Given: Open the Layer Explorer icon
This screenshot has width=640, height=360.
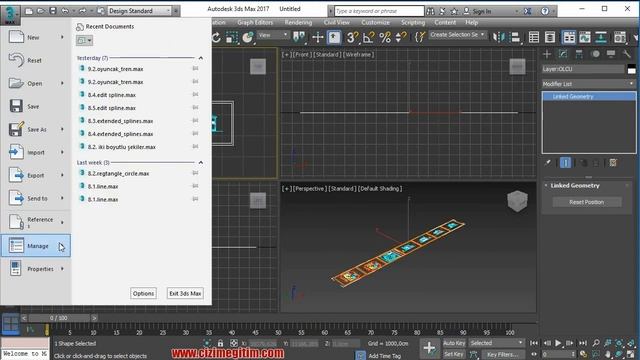Looking at the screenshot, I should [x=550, y=38].
